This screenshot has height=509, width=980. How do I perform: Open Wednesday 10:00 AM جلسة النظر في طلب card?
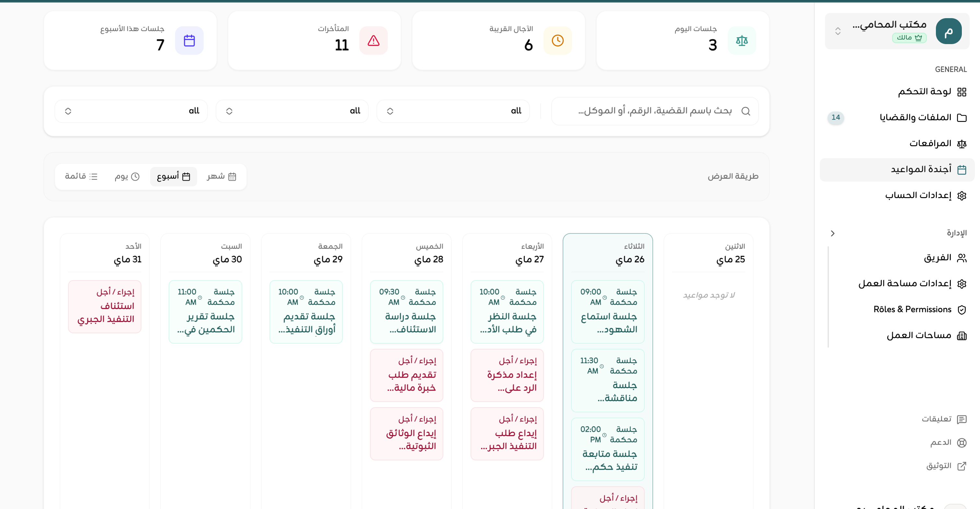(x=507, y=312)
